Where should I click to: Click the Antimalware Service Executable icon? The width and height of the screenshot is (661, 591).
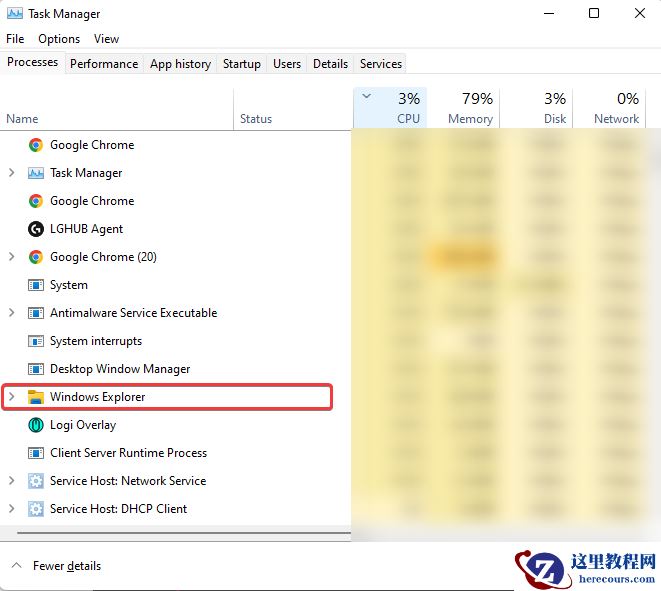click(36, 313)
